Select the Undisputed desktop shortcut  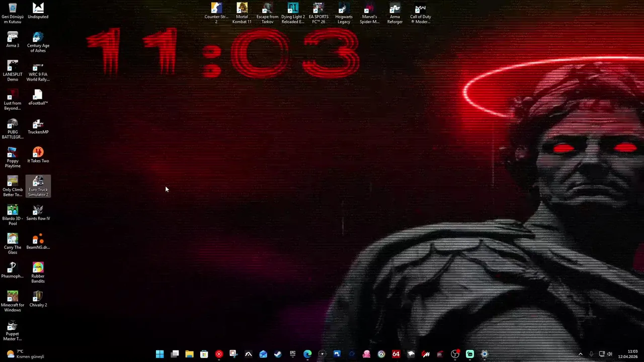pyautogui.click(x=38, y=11)
